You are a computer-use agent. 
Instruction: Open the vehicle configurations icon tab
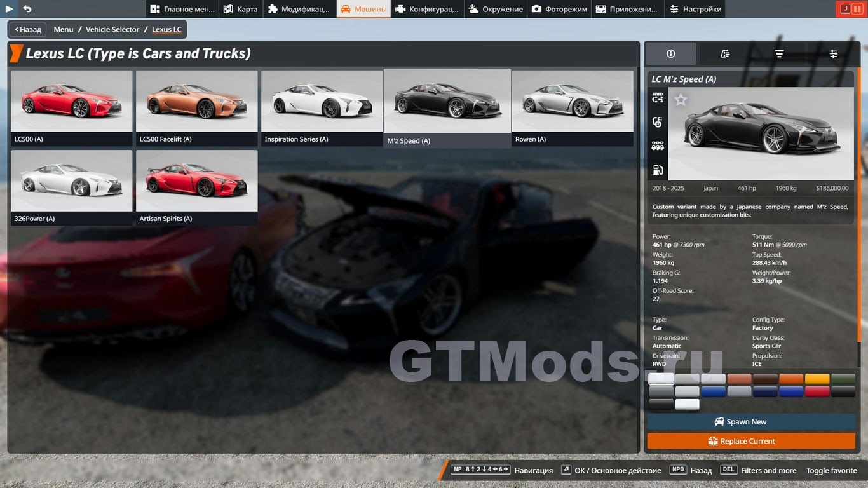pos(725,54)
